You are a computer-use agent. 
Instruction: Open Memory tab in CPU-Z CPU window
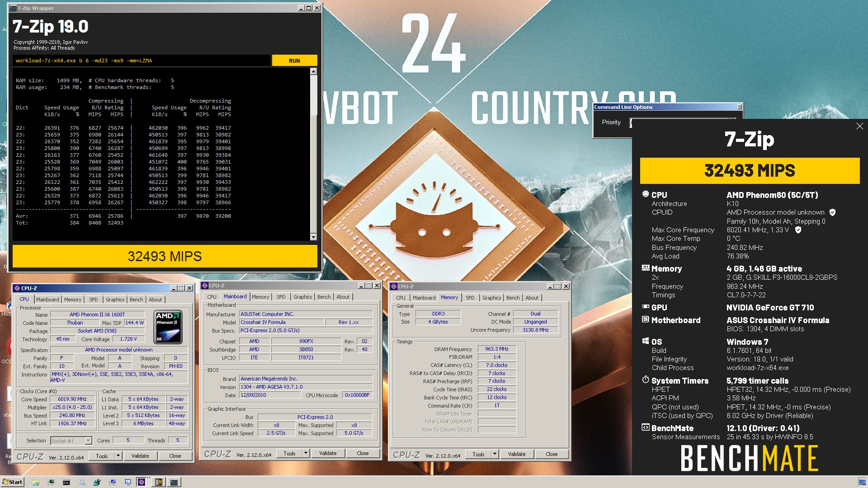pyautogui.click(x=73, y=300)
